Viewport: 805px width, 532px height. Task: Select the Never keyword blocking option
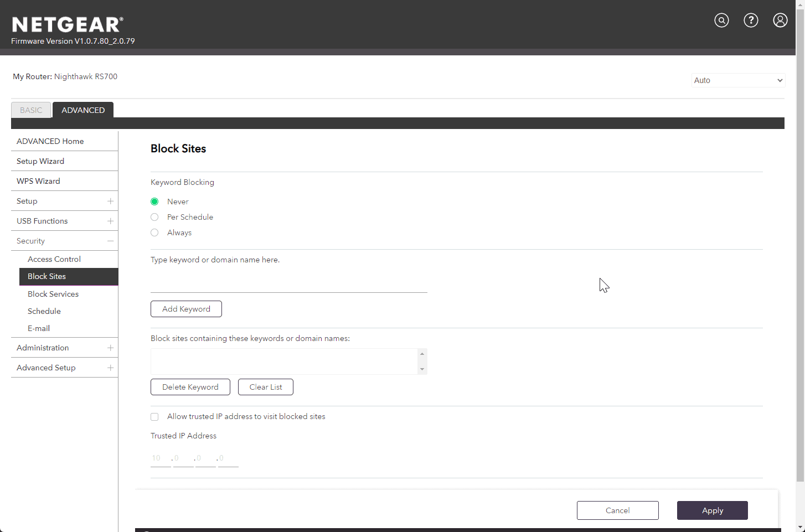click(x=154, y=202)
